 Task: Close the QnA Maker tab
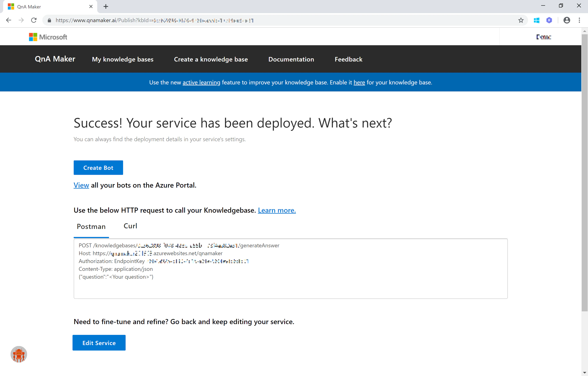click(91, 7)
